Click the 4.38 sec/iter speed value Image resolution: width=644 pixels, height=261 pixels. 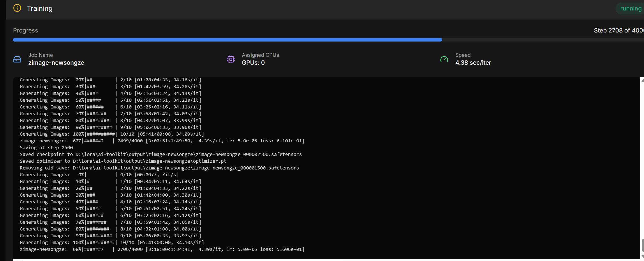coord(473,63)
